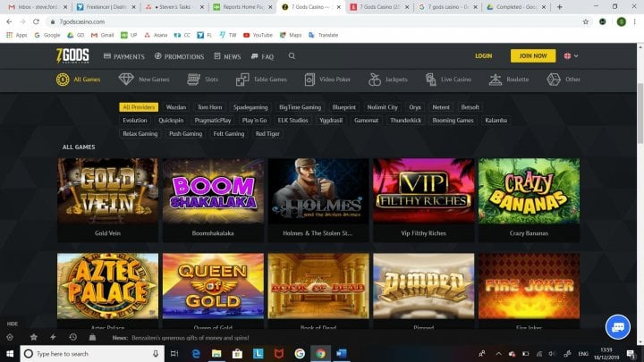The height and width of the screenshot is (362, 644).
Task: Collapse the bottom bar with HIDE
Action: pyautogui.click(x=13, y=324)
